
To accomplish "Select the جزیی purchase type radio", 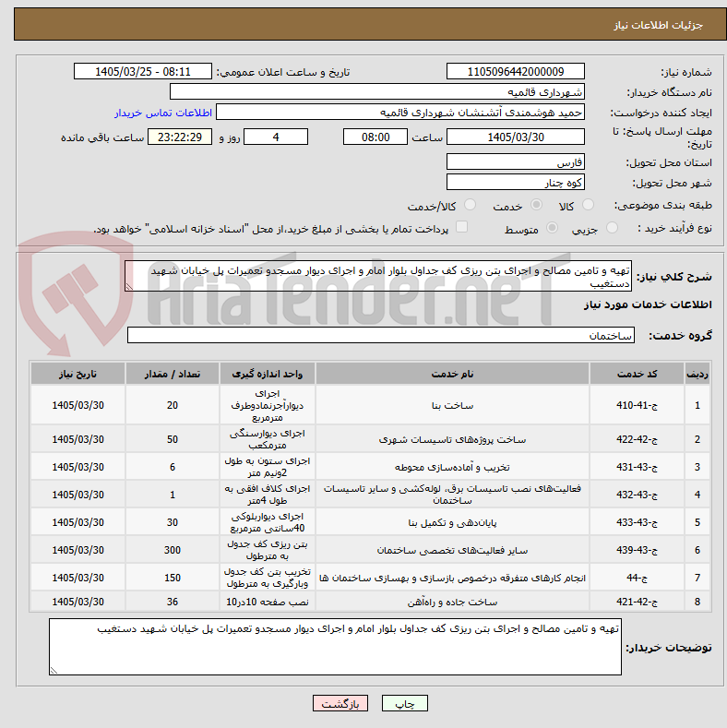I will [x=612, y=228].
